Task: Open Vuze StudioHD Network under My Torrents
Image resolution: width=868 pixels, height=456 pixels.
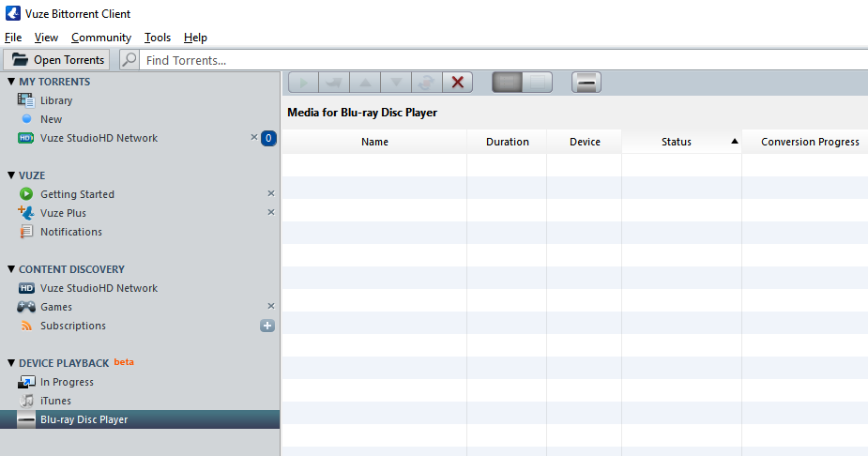Action: pos(99,138)
